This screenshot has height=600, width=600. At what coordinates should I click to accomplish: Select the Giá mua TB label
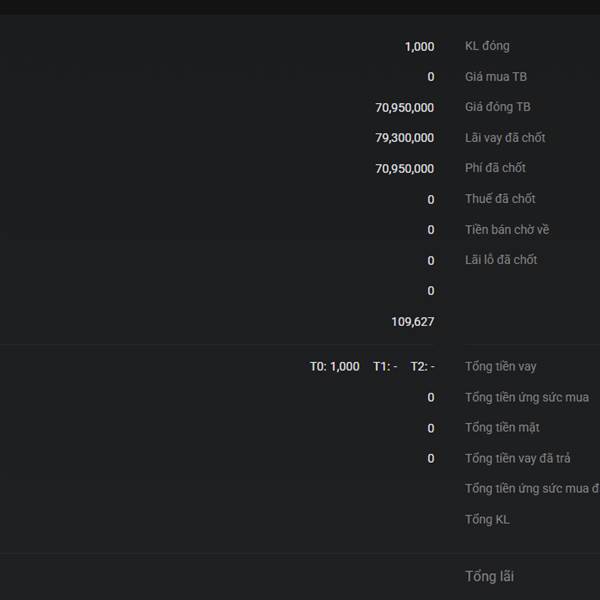coord(496,77)
